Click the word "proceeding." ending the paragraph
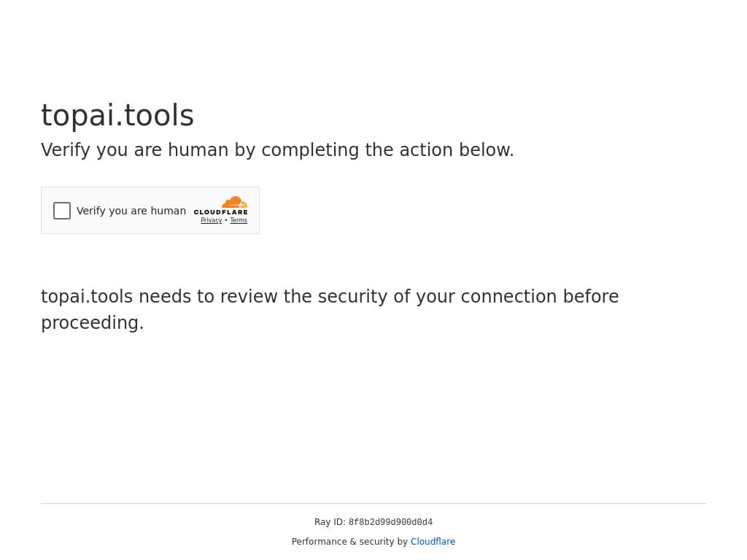 pos(93,323)
